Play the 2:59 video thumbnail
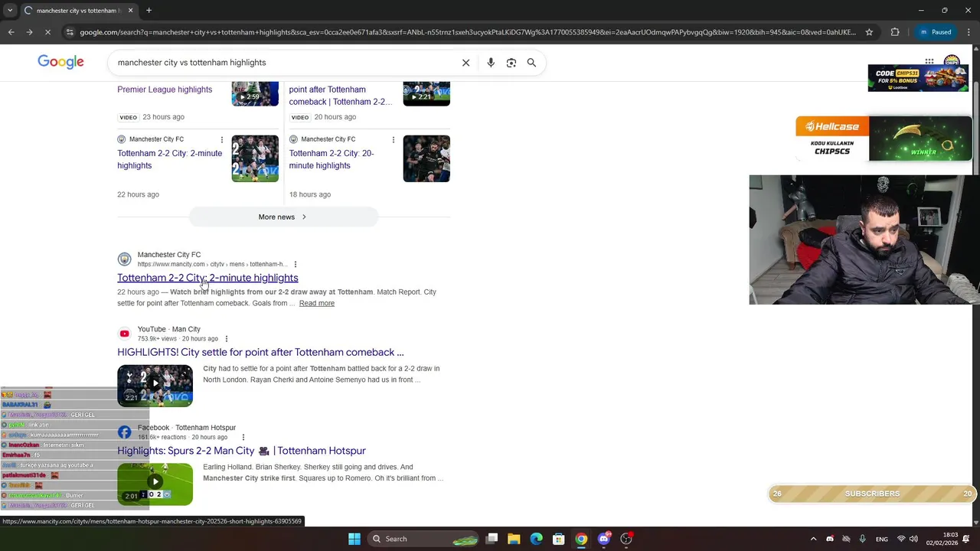This screenshot has width=980, height=551. (x=255, y=93)
